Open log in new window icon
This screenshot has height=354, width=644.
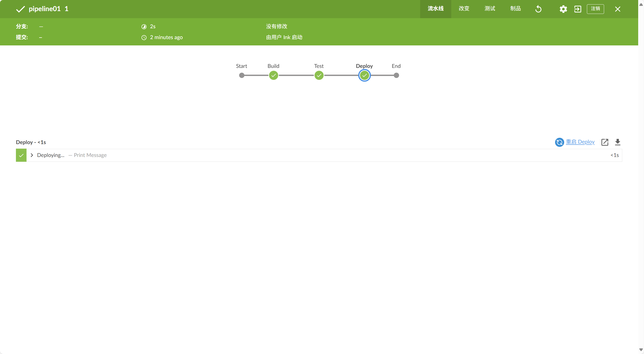605,142
